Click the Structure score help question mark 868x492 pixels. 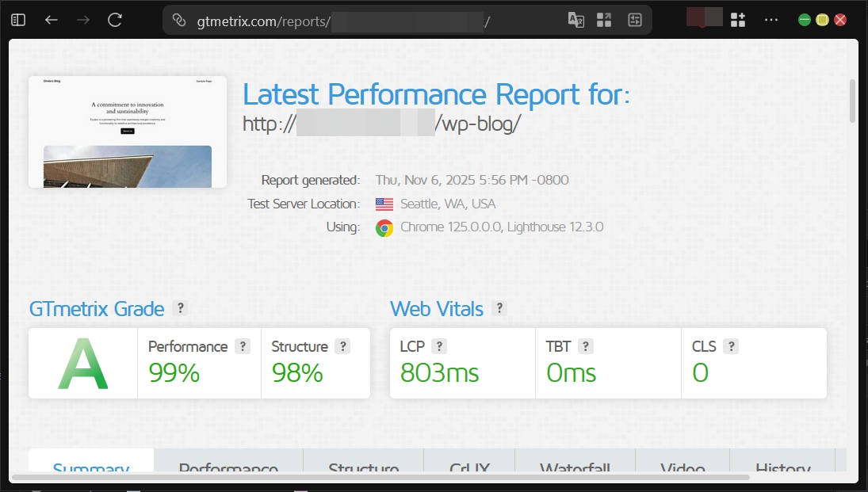point(342,346)
